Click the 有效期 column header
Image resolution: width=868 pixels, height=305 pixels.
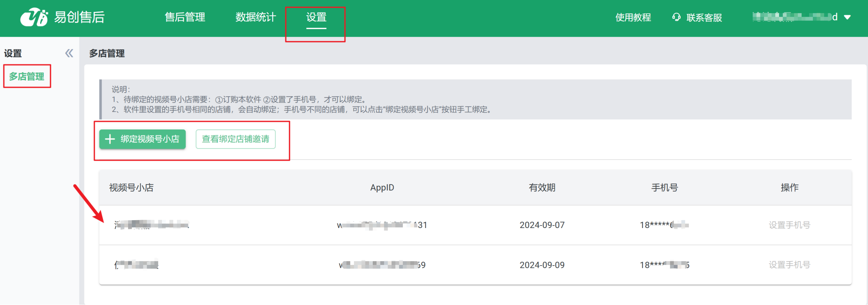[x=542, y=187]
